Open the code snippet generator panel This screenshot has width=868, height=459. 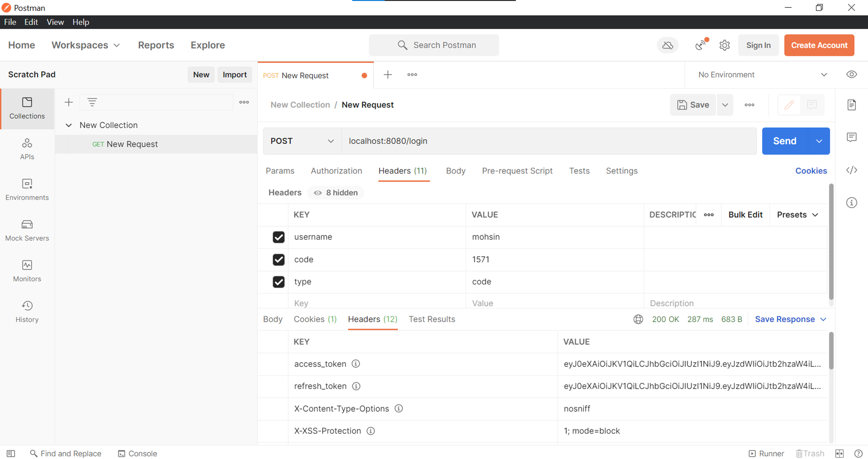pyautogui.click(x=852, y=170)
